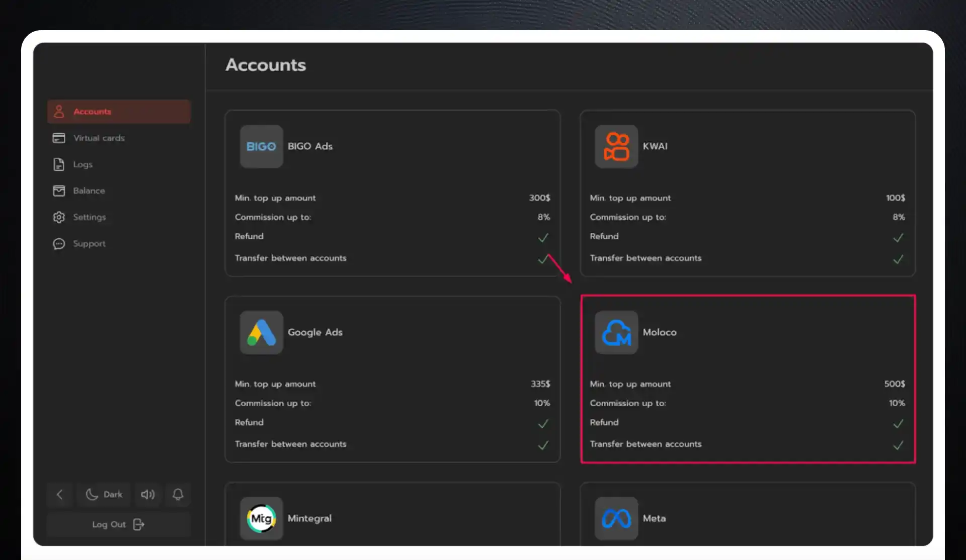
Task: Click the moon icon on the Dark button
Action: [x=92, y=495]
